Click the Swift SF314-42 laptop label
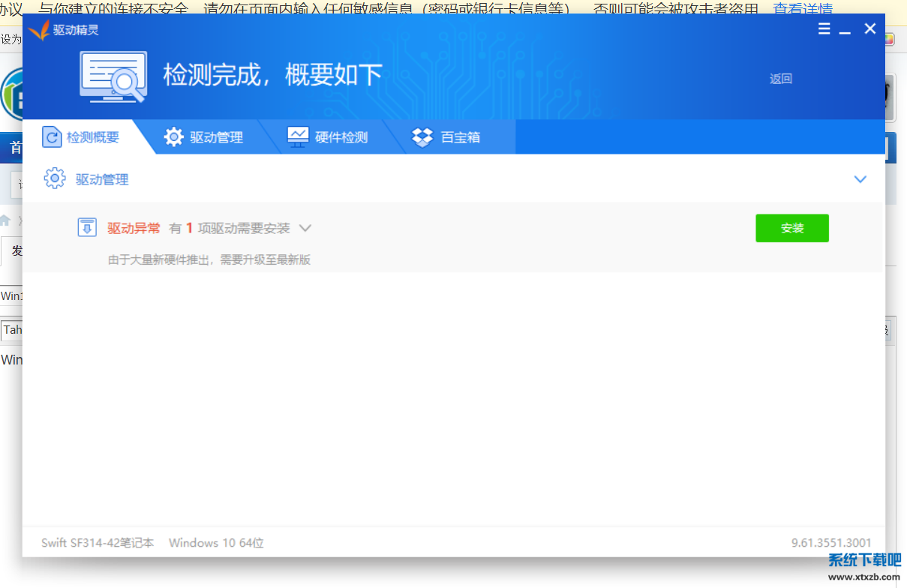The image size is (907, 588). click(x=97, y=542)
